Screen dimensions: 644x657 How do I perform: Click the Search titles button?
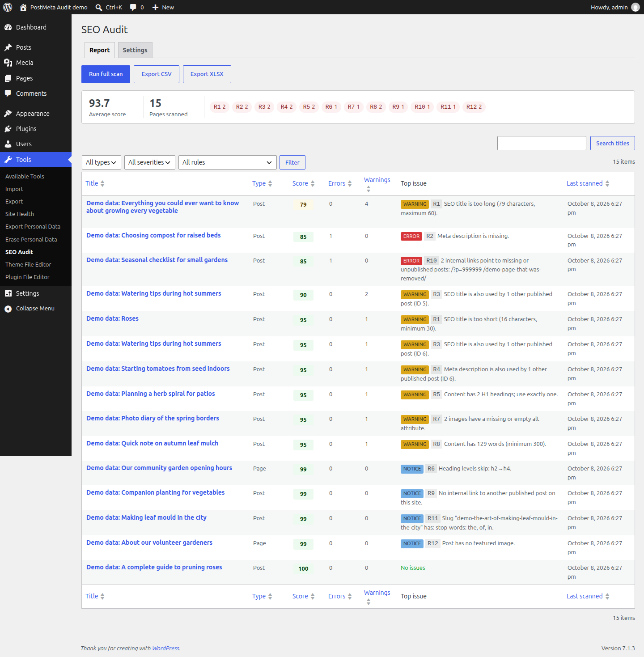tap(613, 143)
